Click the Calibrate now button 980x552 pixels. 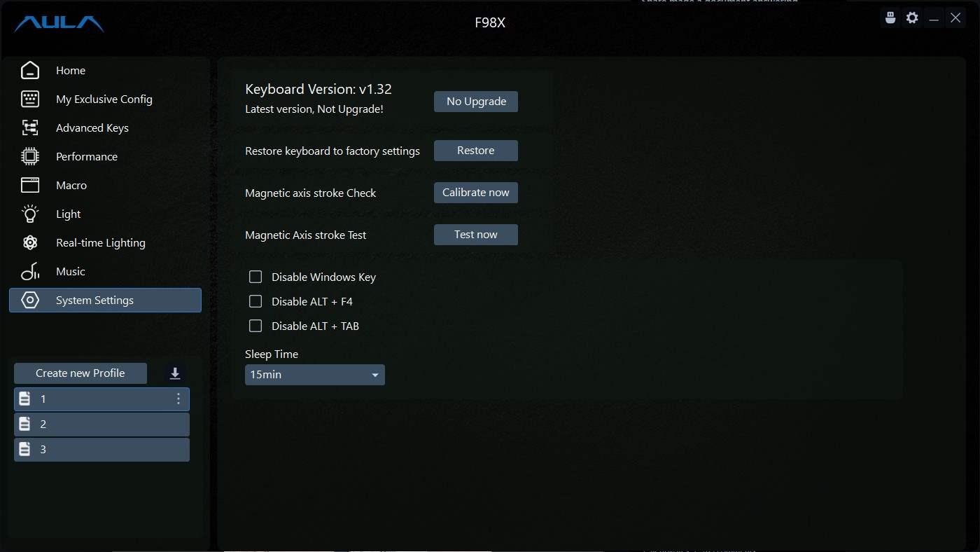pyautogui.click(x=476, y=193)
